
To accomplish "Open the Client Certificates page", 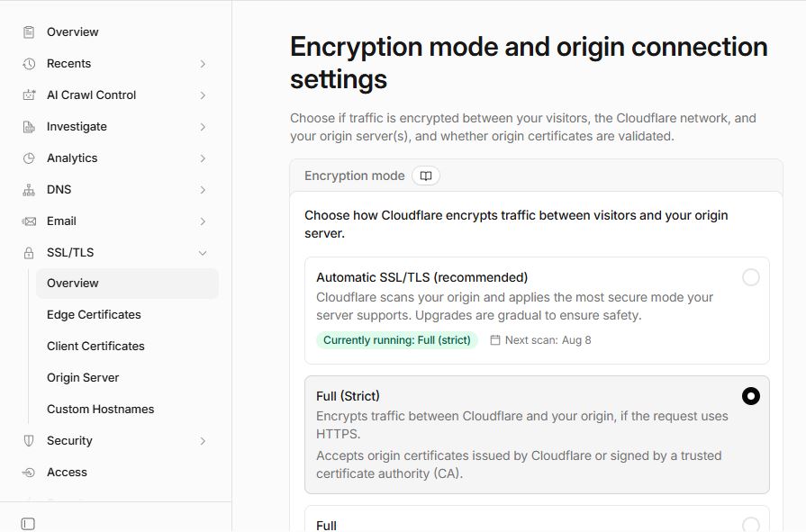I will coord(95,346).
